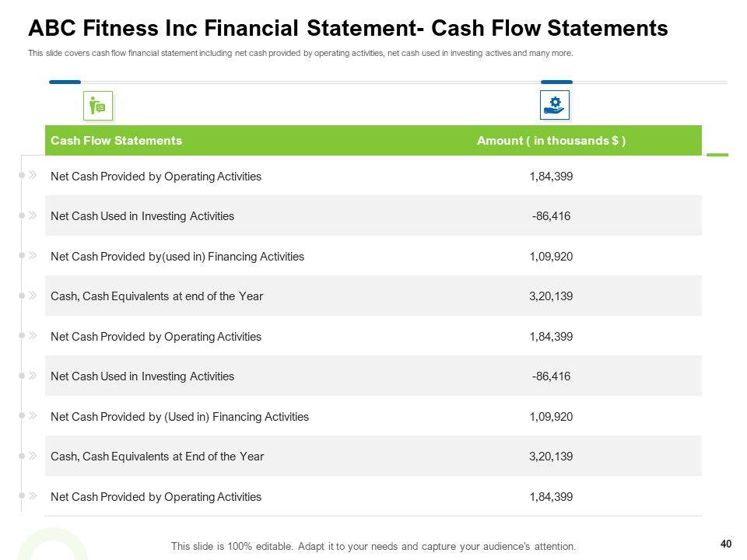Click chevron bullet beside first Operating Activities row
The height and width of the screenshot is (560, 747).
click(33, 176)
